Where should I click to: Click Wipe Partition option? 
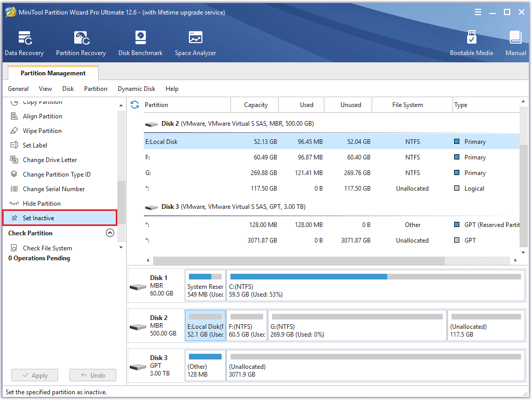tap(42, 131)
